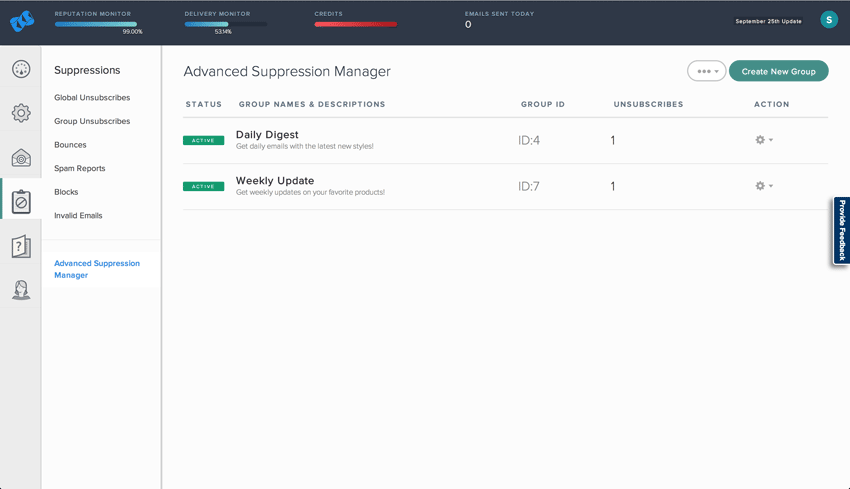Click the Advanced Suppression Manager page title

(x=287, y=72)
